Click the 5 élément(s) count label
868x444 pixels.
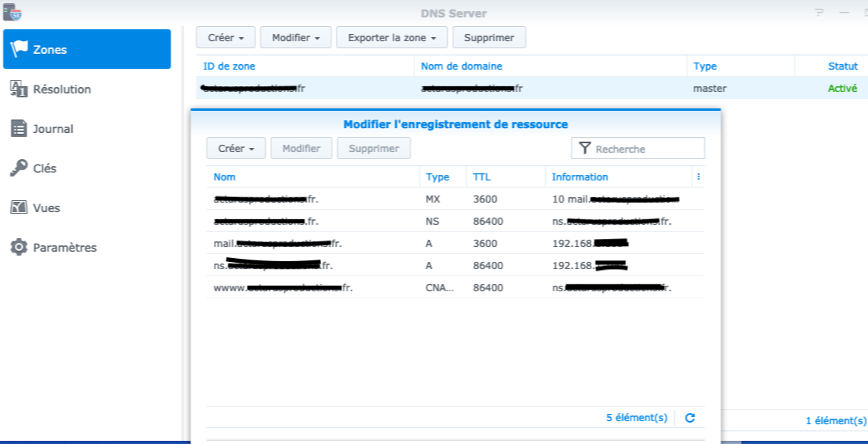[x=637, y=417]
